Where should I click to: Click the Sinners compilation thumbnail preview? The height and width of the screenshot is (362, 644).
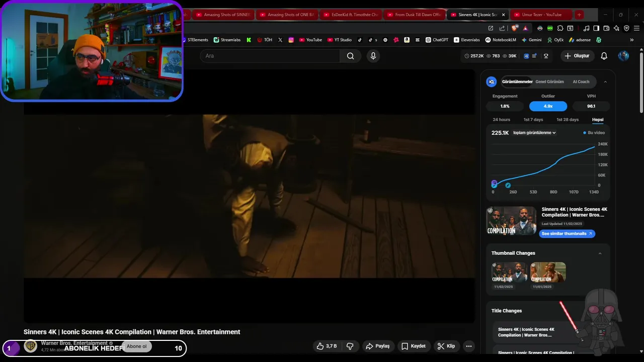pyautogui.click(x=511, y=221)
